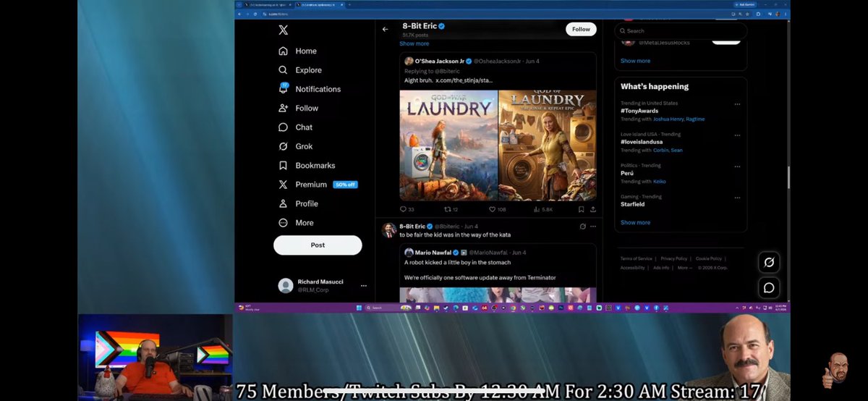This screenshot has width=868, height=401.
Task: Open the God of War Laundry image
Action: [x=448, y=145]
